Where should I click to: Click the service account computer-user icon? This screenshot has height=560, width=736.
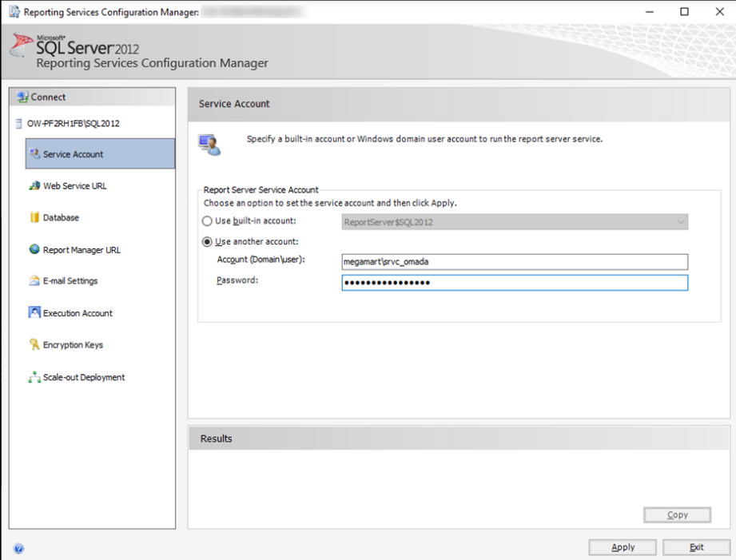tap(209, 145)
